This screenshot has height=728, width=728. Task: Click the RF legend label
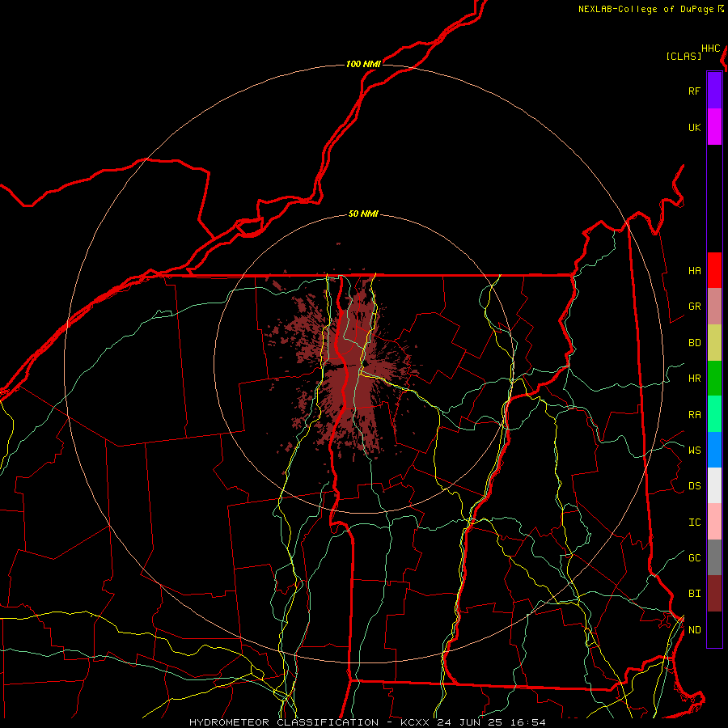tap(694, 91)
